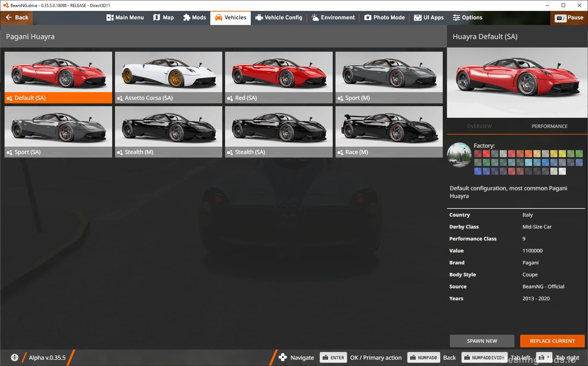
Task: Click the Alpha v.0.35.5 version text
Action: click(x=47, y=358)
